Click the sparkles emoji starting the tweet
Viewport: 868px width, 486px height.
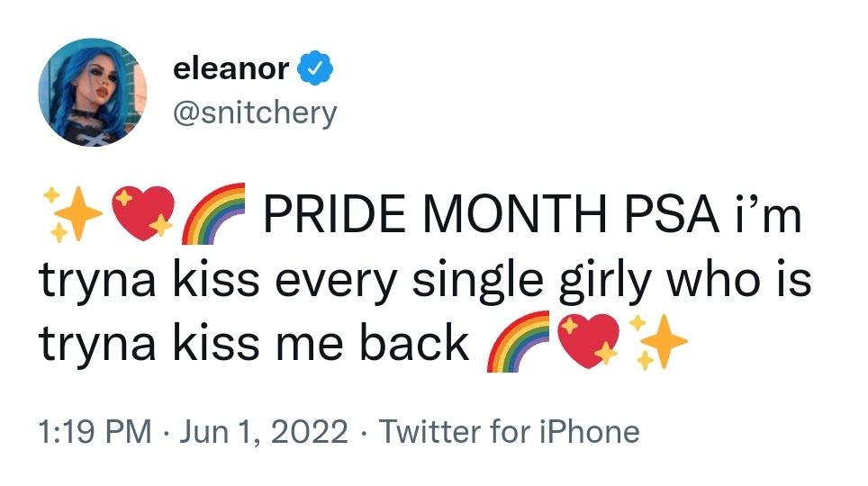[73, 214]
